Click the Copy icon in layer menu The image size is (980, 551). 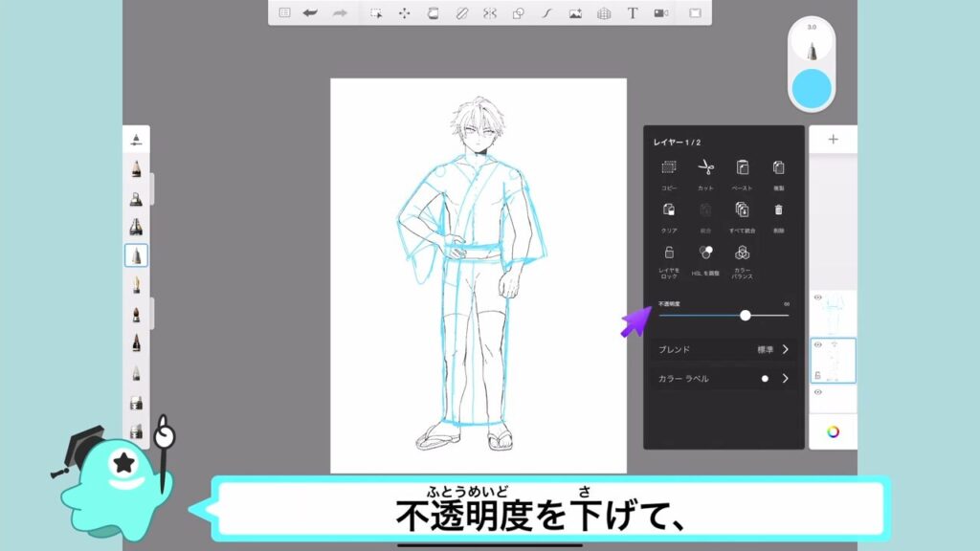click(669, 168)
